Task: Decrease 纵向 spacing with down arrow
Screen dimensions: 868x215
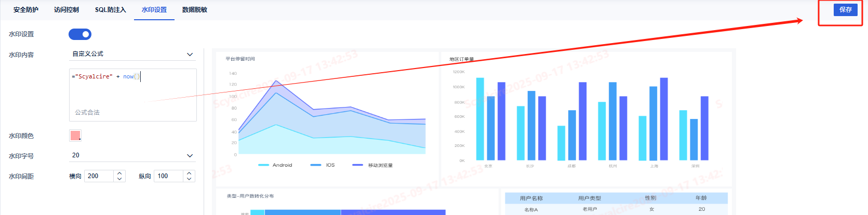Action: click(189, 179)
